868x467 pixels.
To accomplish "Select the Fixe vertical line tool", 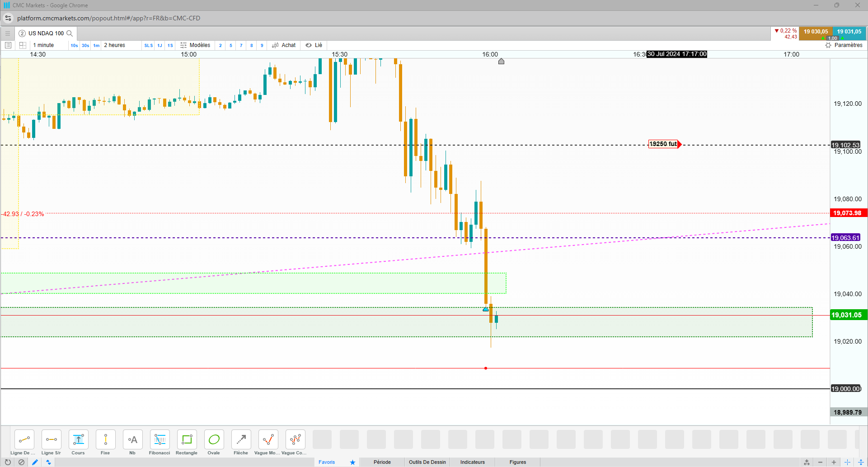I will tap(105, 440).
